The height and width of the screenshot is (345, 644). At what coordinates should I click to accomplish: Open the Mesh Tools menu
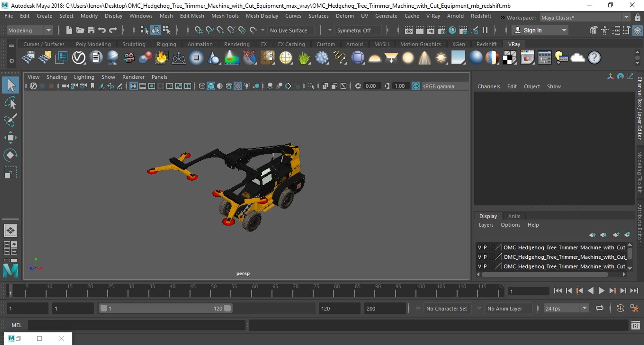point(225,16)
